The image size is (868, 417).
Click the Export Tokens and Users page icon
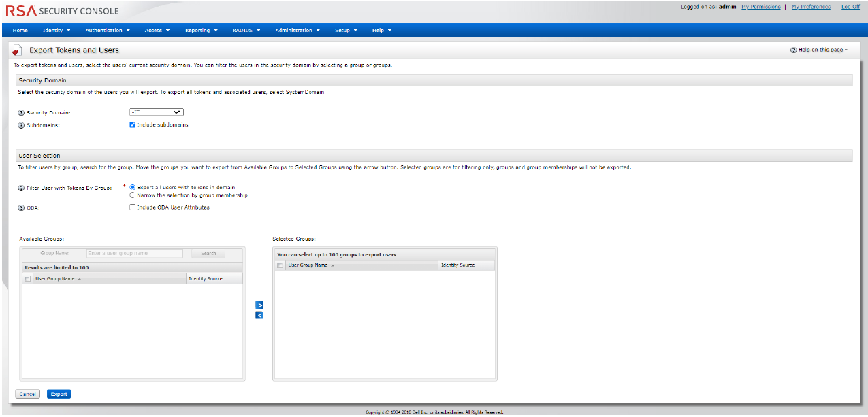(16, 51)
